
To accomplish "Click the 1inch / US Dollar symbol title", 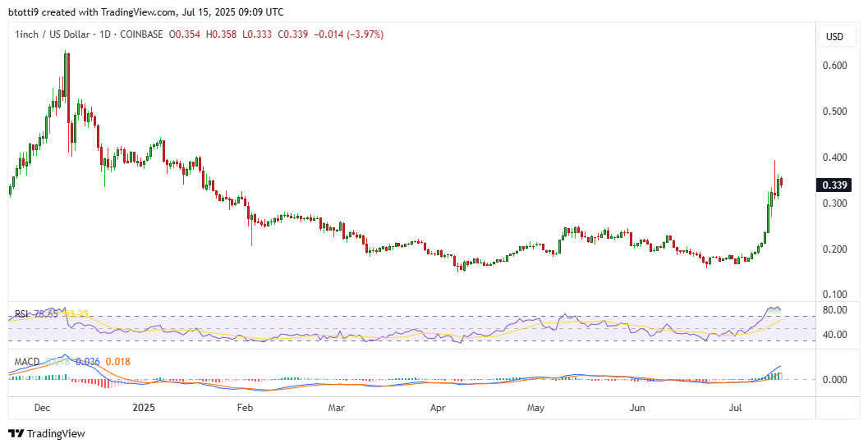I will [x=48, y=34].
